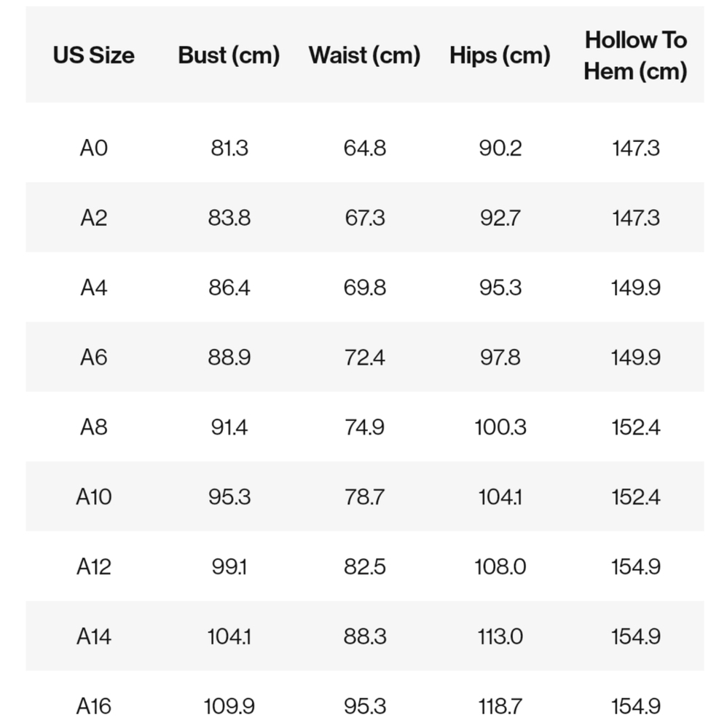
Task: Select hollow to hem 154.9 for A12
Action: point(635,567)
